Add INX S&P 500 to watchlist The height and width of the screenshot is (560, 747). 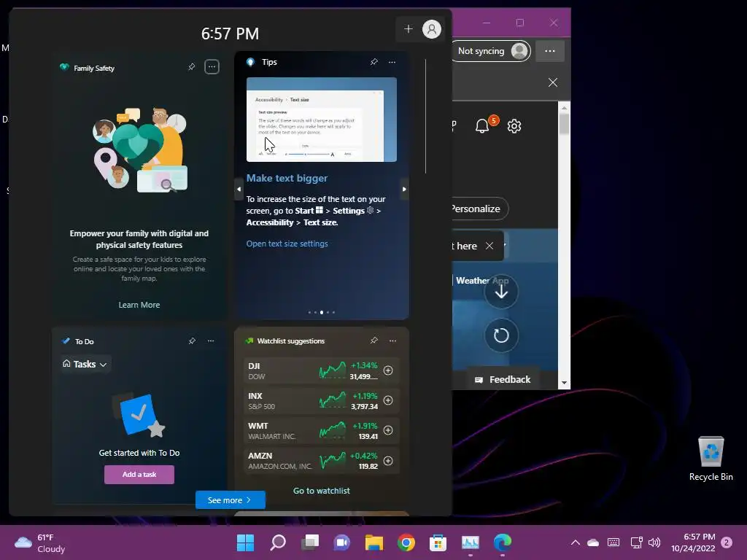388,400
